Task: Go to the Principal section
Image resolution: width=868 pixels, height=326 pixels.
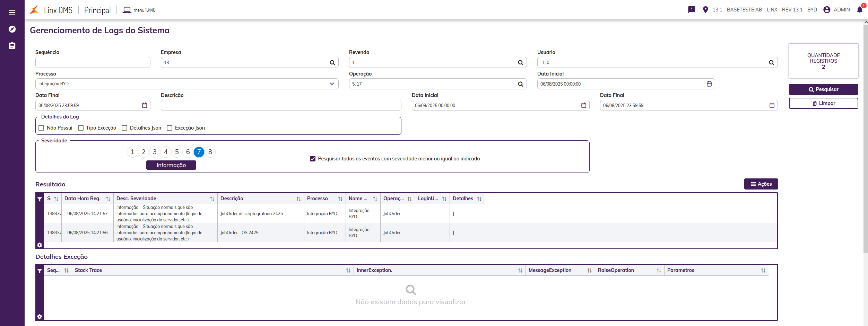Action: [97, 10]
